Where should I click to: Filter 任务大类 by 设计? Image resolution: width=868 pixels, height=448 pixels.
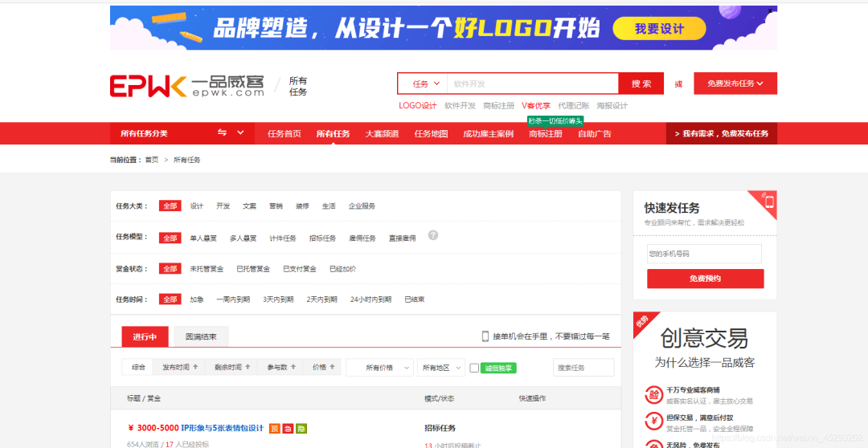tap(197, 206)
